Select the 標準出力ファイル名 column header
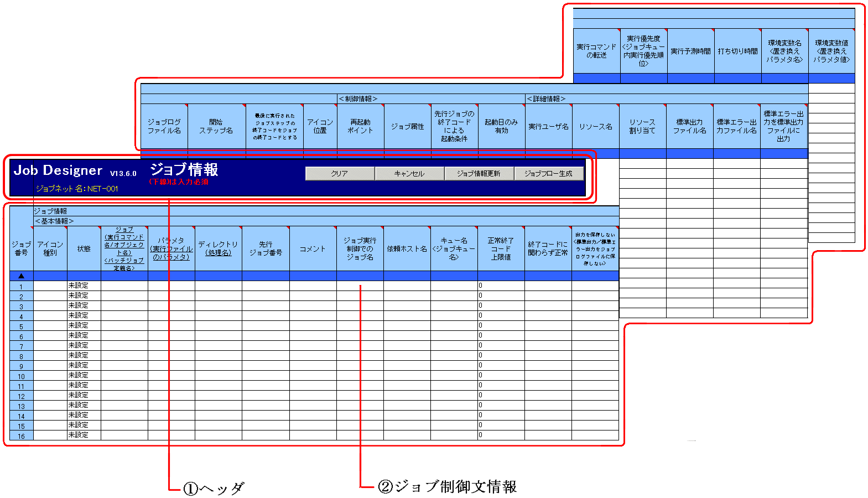Screen dimensions: 868x498 pyautogui.click(x=690, y=126)
